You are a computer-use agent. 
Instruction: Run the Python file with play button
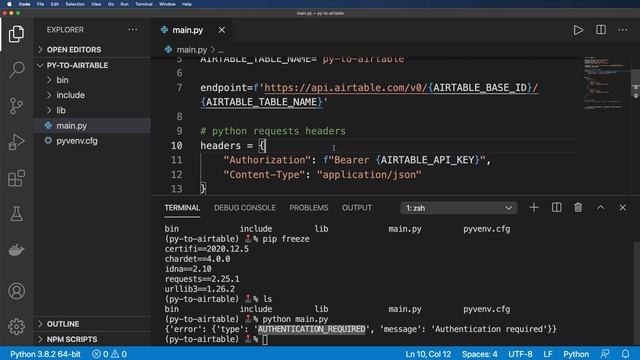click(578, 30)
